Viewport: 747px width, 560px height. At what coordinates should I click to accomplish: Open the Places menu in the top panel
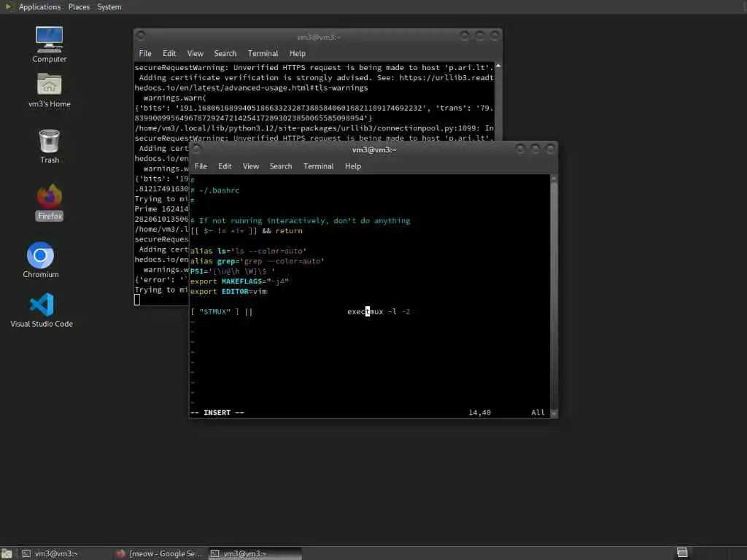coord(79,7)
